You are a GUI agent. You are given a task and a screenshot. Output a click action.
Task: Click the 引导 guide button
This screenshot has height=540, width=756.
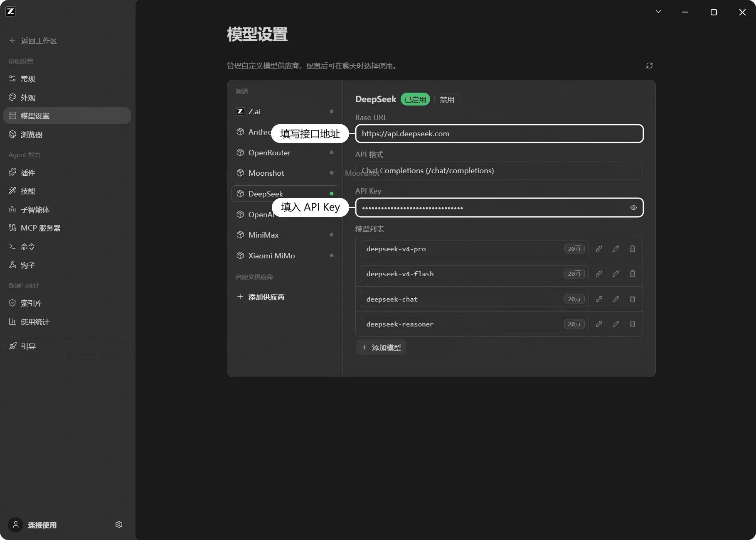coord(67,346)
